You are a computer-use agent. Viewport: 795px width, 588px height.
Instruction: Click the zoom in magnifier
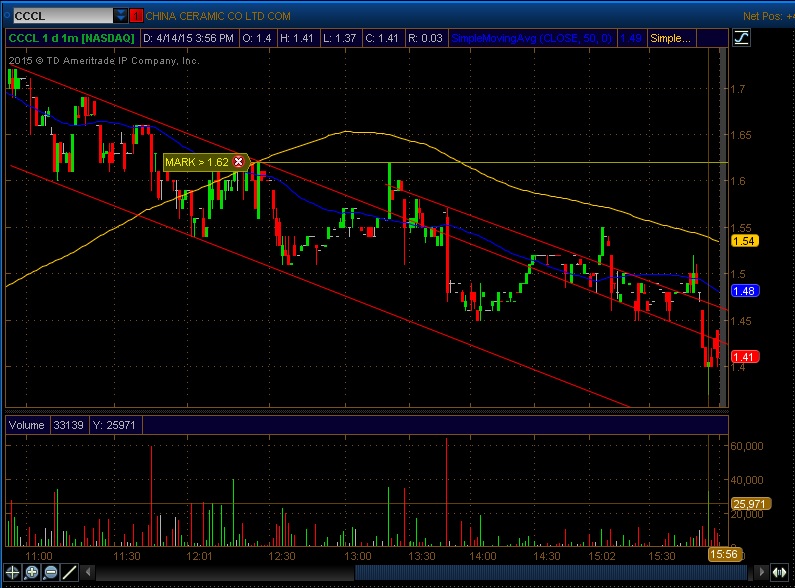click(x=31, y=573)
